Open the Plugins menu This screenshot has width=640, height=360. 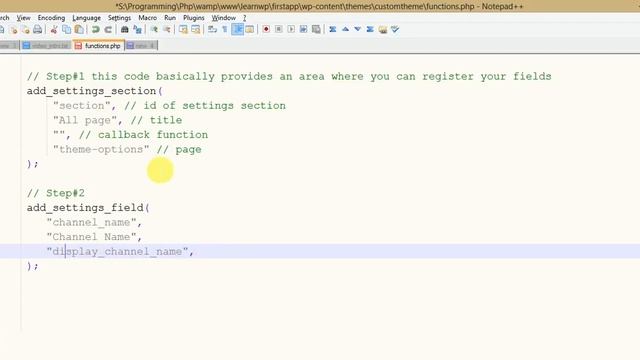pyautogui.click(x=193, y=18)
